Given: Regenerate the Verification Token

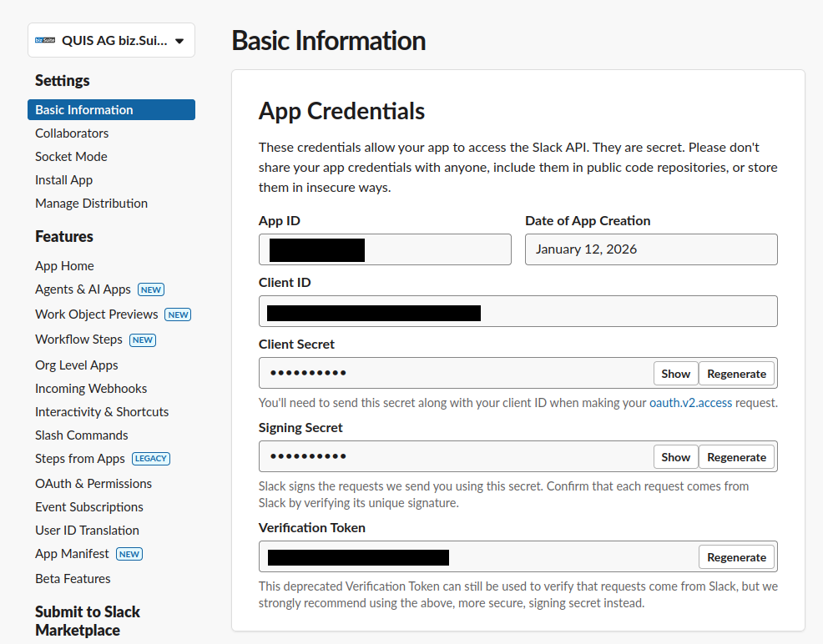Looking at the screenshot, I should (736, 556).
